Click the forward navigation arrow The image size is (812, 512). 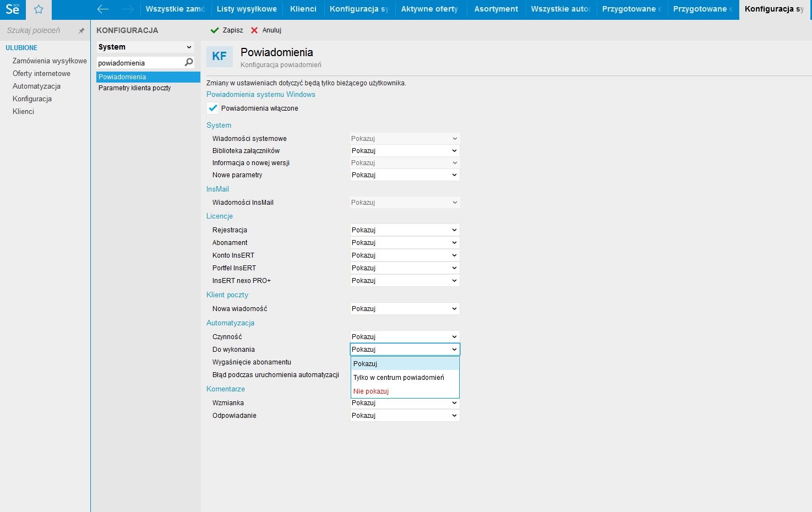click(128, 9)
